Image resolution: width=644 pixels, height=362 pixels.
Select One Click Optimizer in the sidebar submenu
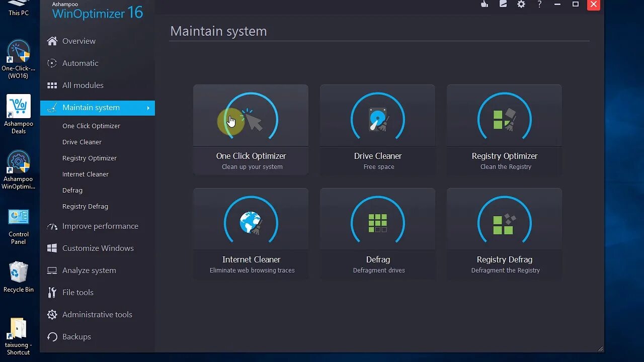coord(91,126)
